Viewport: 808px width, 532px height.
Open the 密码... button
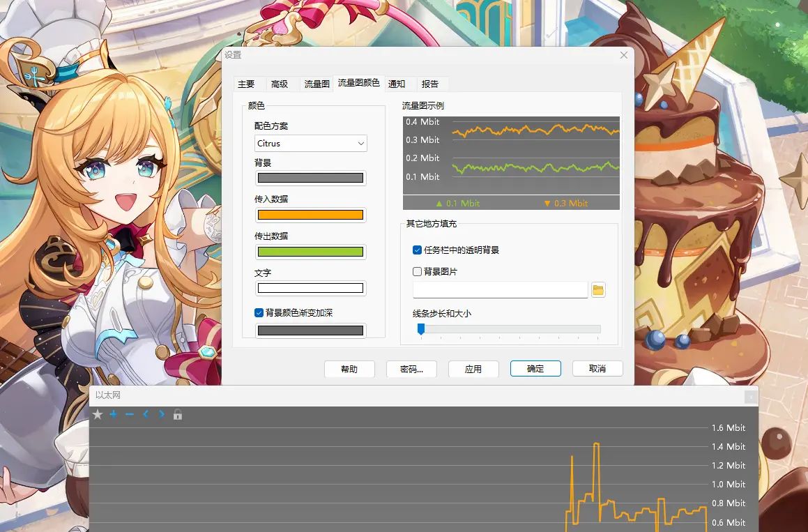pos(412,369)
